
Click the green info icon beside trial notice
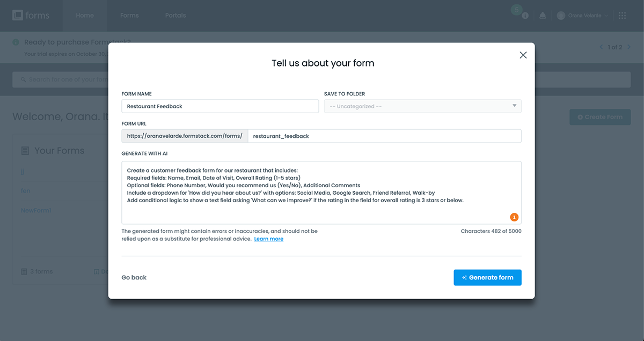(x=16, y=42)
